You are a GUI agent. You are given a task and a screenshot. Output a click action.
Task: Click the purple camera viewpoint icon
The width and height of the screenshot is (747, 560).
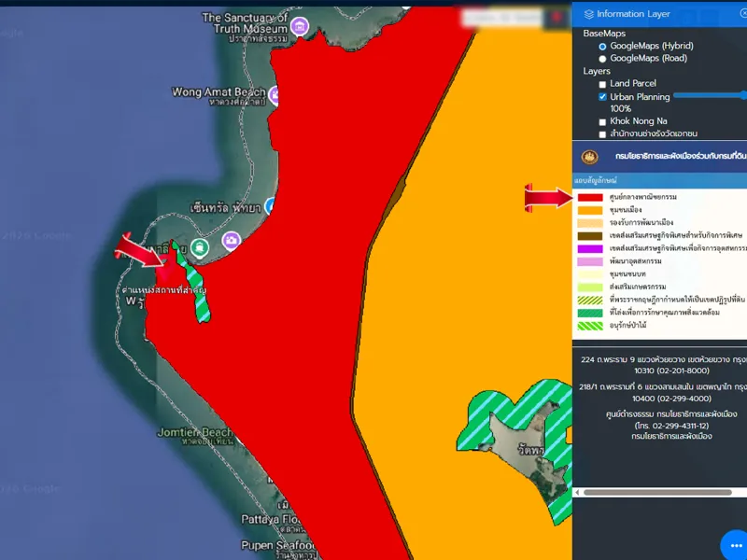tap(231, 241)
